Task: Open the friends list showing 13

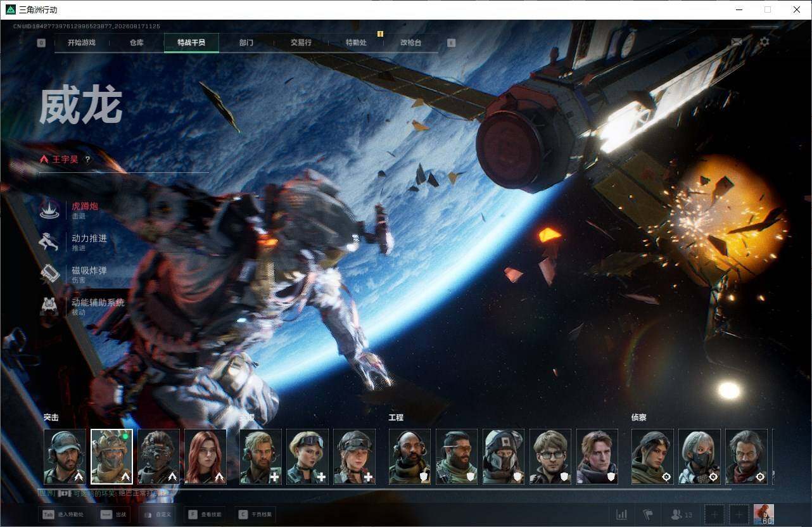Action: tap(682, 514)
